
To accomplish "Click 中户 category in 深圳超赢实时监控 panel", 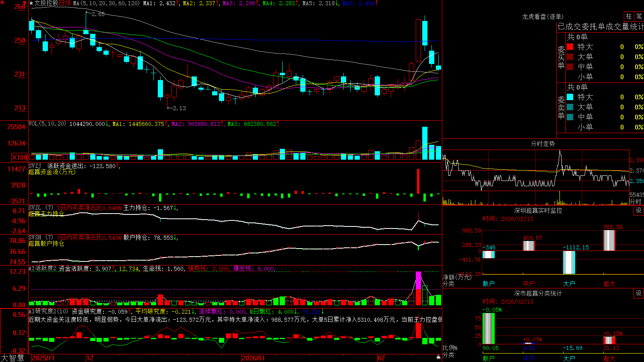I will coord(529,284).
